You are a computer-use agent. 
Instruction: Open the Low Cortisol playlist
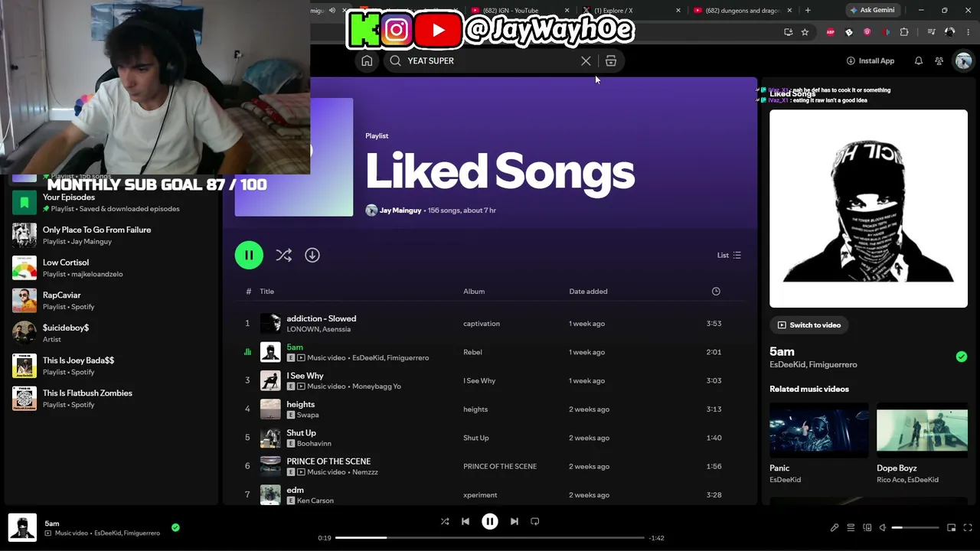pos(111,268)
